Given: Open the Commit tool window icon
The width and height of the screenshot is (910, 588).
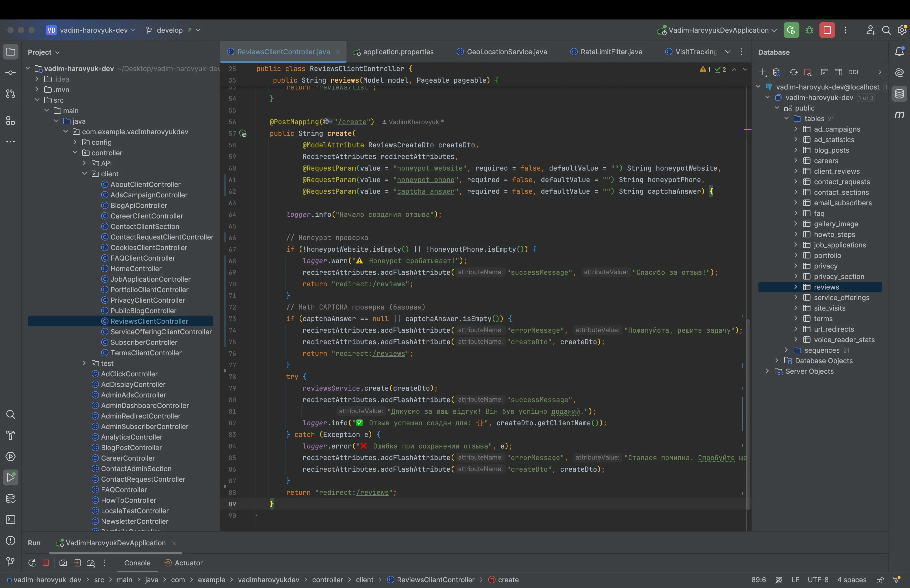Looking at the screenshot, I should tap(11, 73).
